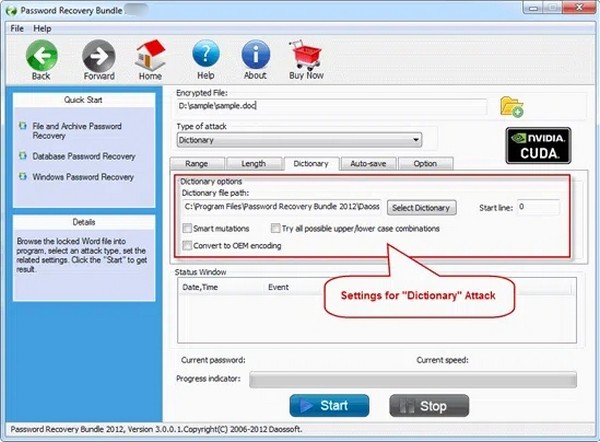This screenshot has width=600, height=442.
Task: Click the application icon in the title bar
Action: (11, 11)
